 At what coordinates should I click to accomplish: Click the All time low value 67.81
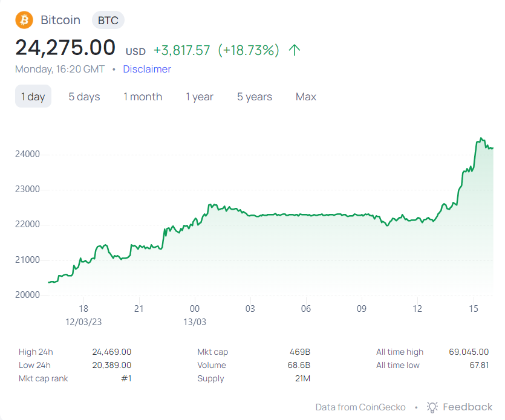[479, 365]
